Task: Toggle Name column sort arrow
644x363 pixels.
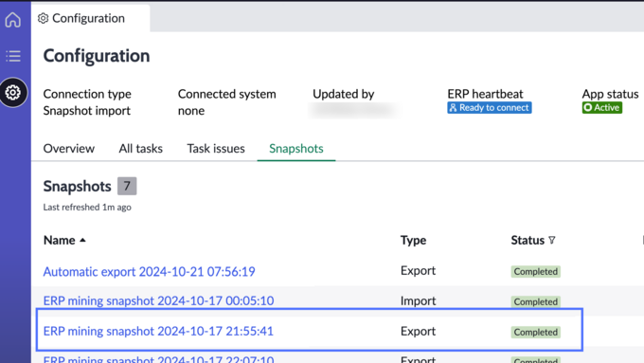Action: tap(82, 240)
